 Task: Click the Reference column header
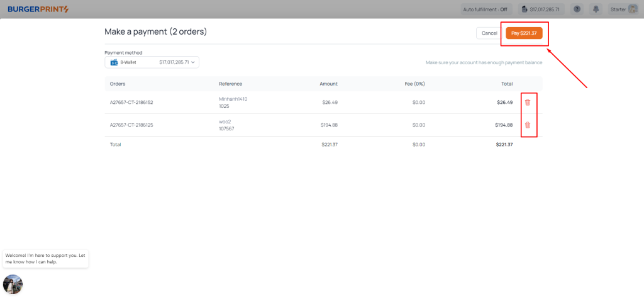[230, 84]
